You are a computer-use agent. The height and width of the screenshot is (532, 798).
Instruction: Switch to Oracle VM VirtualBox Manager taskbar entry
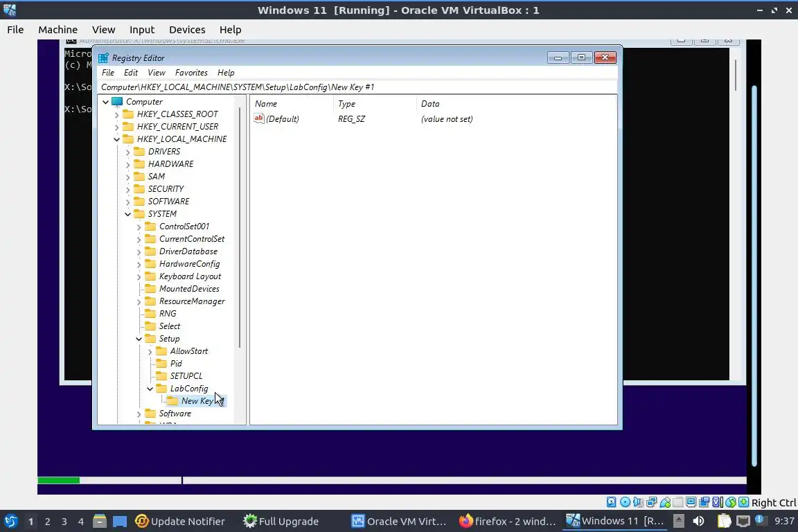(x=400, y=522)
